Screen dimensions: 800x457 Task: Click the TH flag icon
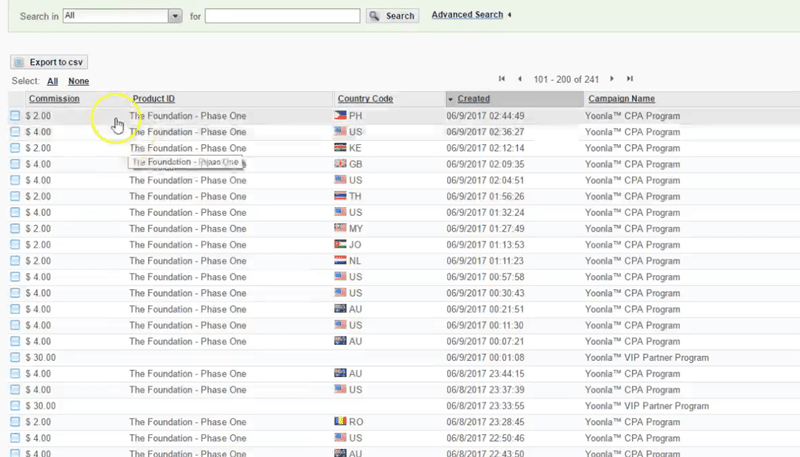340,196
